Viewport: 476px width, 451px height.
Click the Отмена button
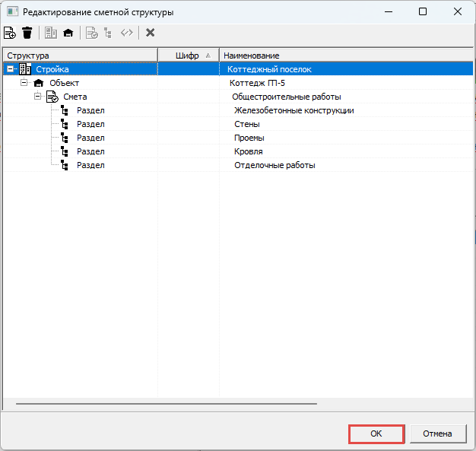[437, 434]
